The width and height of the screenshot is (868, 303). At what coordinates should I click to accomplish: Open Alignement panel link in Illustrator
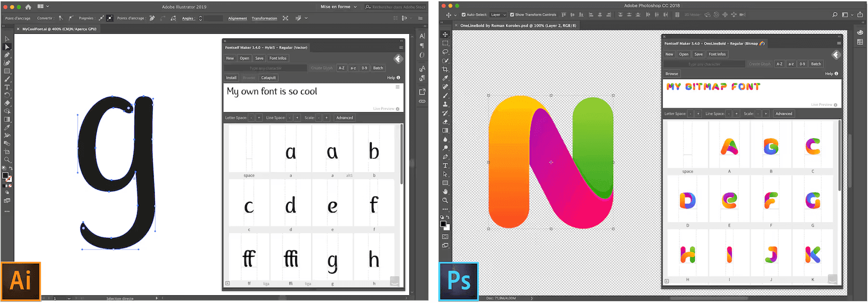(237, 18)
